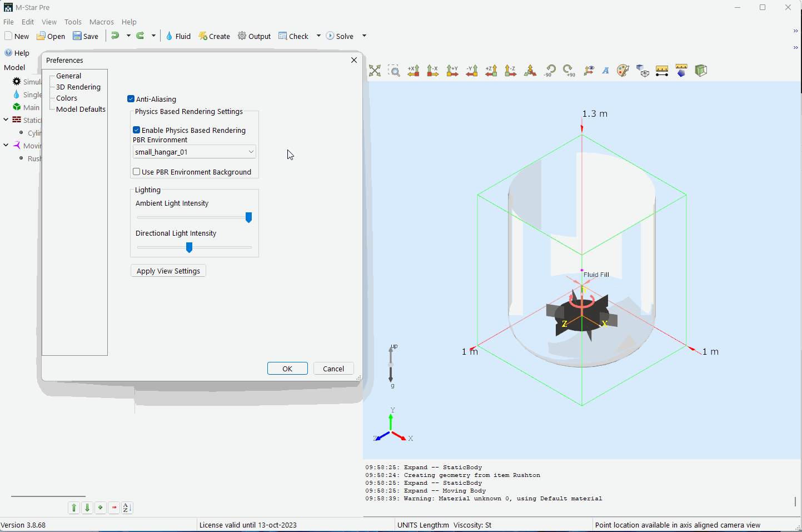Remove item with red minus button
This screenshot has width=802, height=532.
tap(114, 508)
